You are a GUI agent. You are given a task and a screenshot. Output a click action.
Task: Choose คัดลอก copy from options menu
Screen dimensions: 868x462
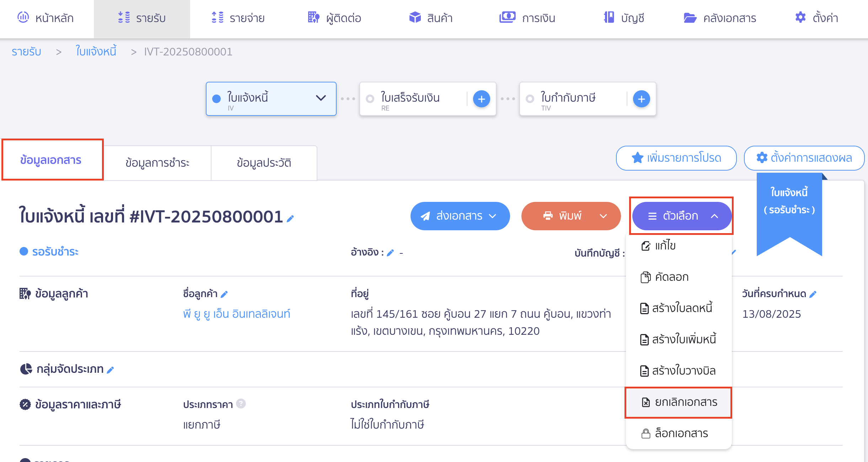point(679,277)
